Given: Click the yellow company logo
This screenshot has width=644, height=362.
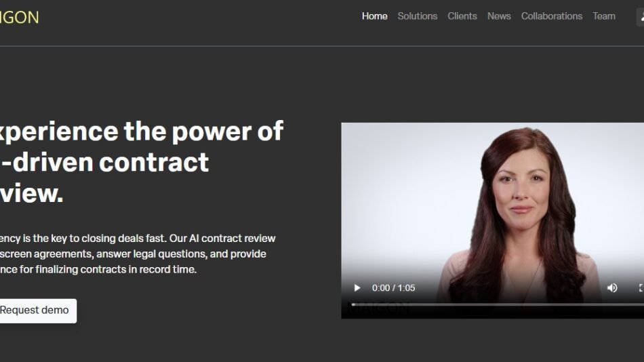Looking at the screenshot, I should click(19, 17).
